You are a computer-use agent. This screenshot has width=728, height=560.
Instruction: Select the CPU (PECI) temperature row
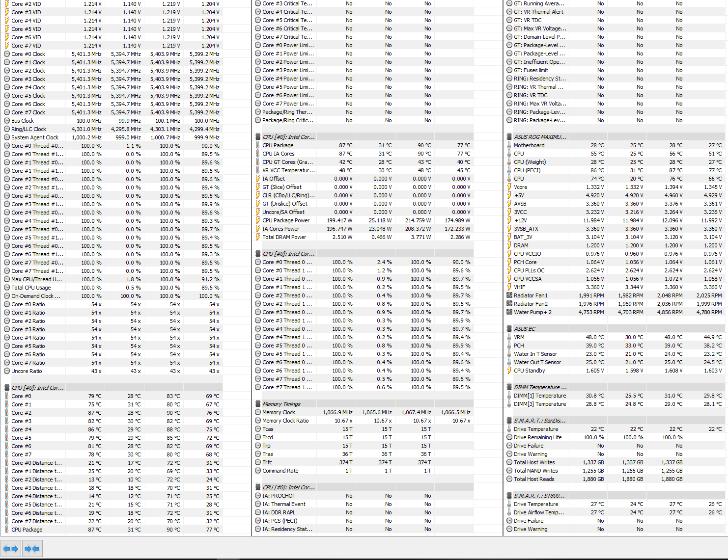tap(615, 170)
